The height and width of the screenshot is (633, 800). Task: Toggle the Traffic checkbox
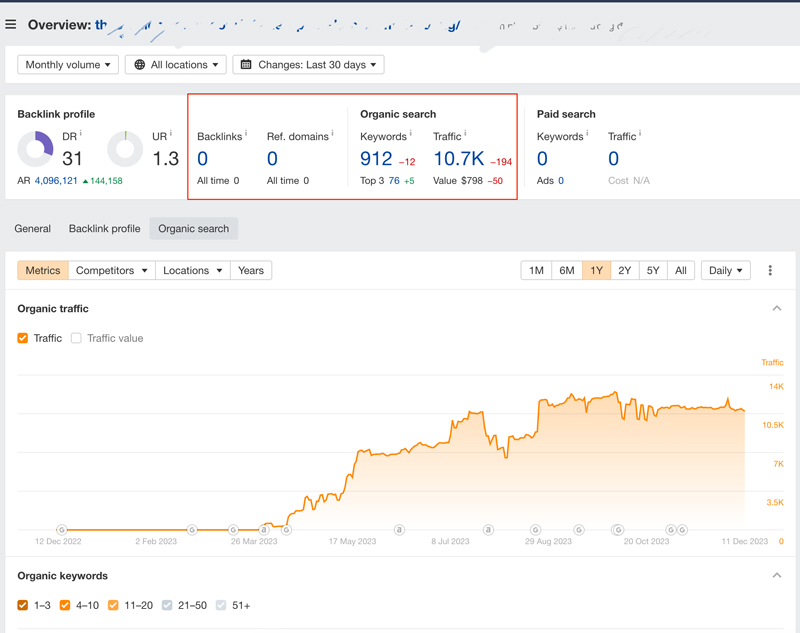[22, 338]
